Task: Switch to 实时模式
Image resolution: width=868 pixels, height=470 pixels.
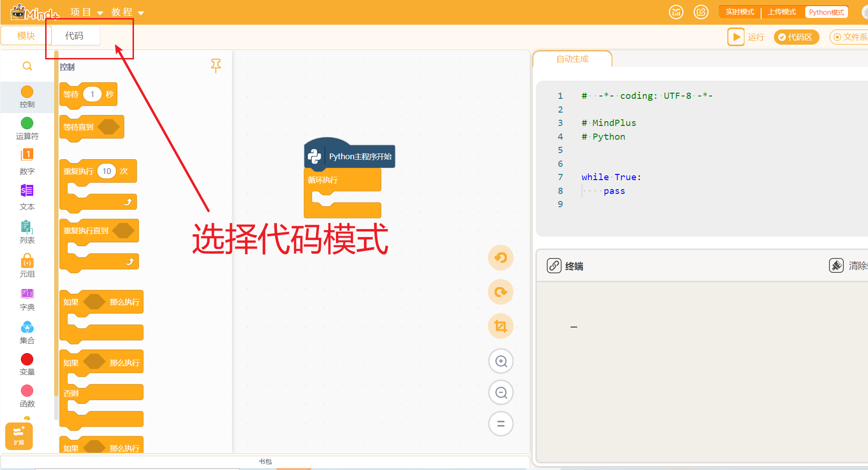Action: pos(740,12)
